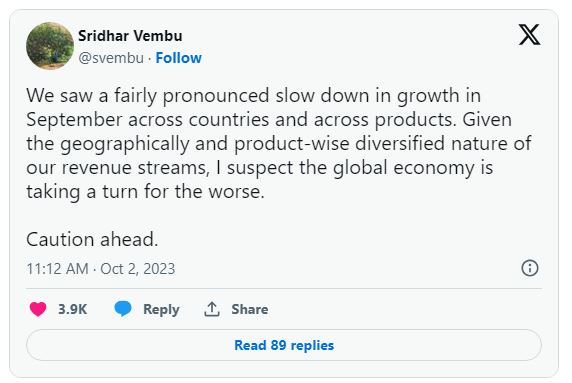Open Sridhar Vembu's profile picture
This screenshot has width=572, height=383.
[x=50, y=46]
